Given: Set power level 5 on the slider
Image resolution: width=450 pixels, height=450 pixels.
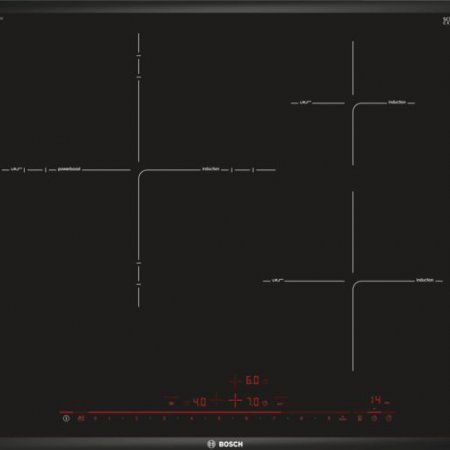Looking at the screenshot, I should pos(219,418).
